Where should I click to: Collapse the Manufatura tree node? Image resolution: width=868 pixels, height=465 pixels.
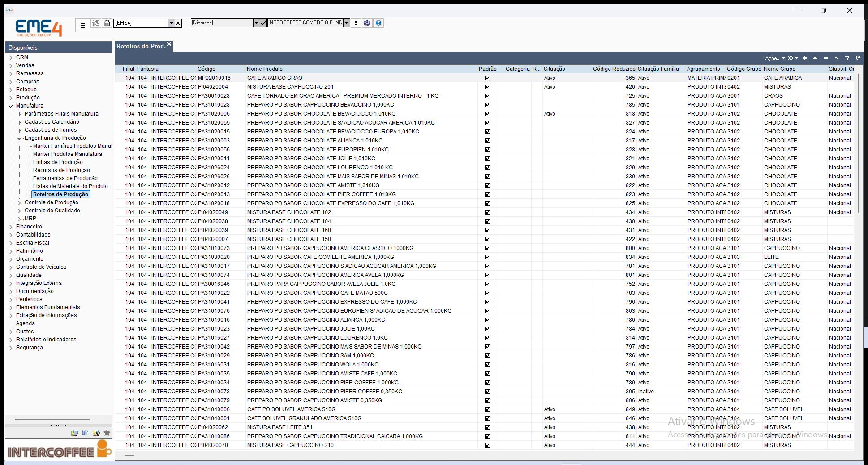click(x=11, y=106)
